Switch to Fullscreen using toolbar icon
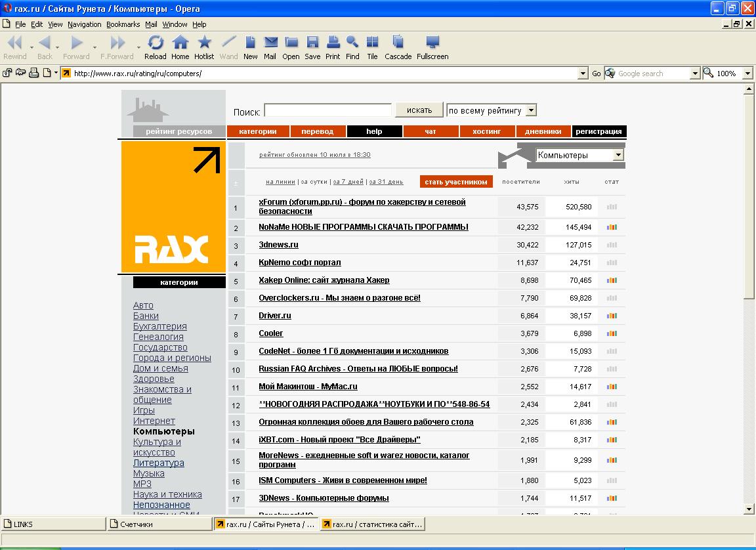 (432, 43)
